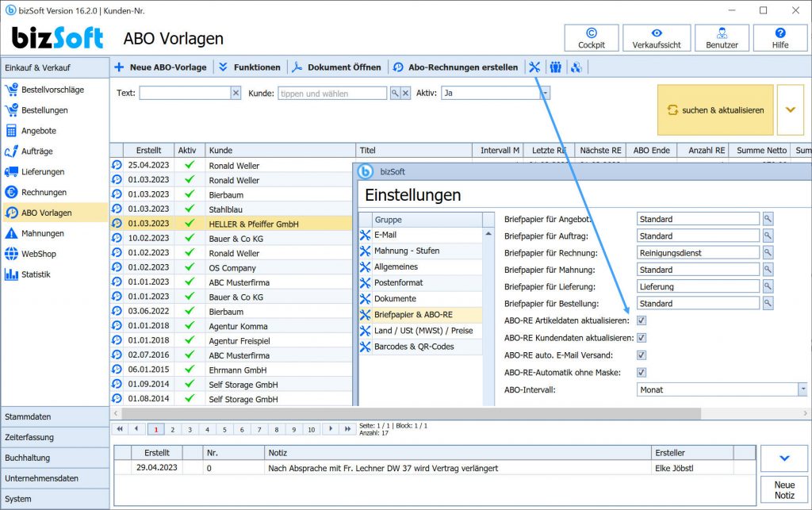Viewport: 812px width, 510px height.
Task: Click Dokument Öffnen button
Action: pos(336,67)
